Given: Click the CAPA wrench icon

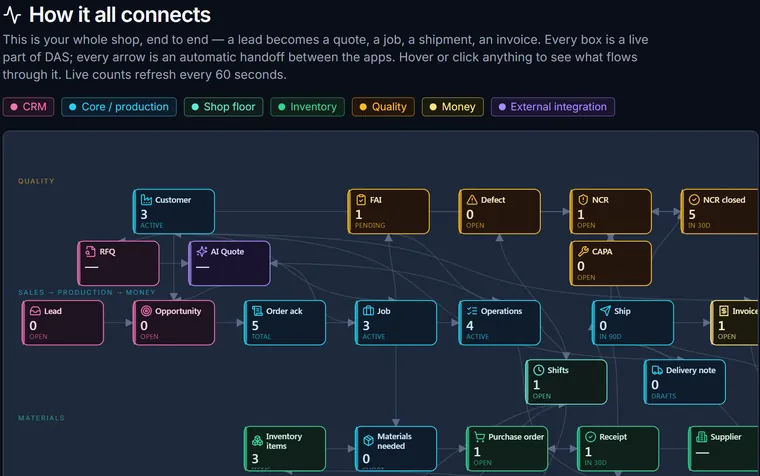Looking at the screenshot, I should click(583, 252).
